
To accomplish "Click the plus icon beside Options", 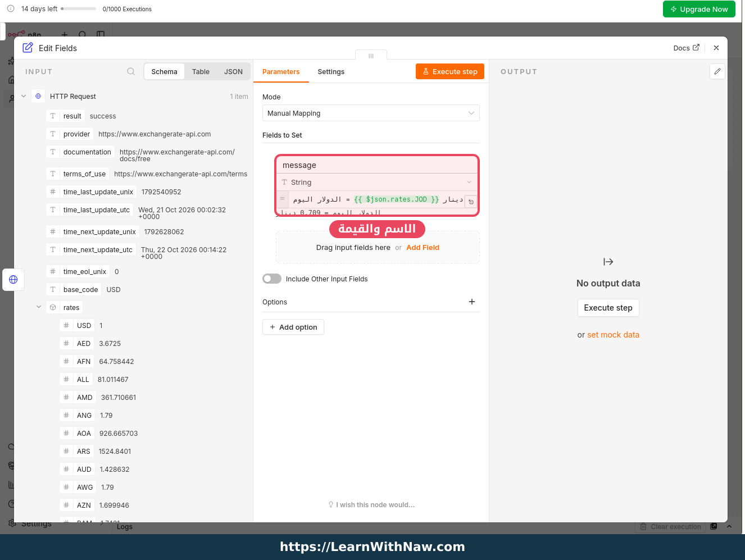I will [472, 302].
